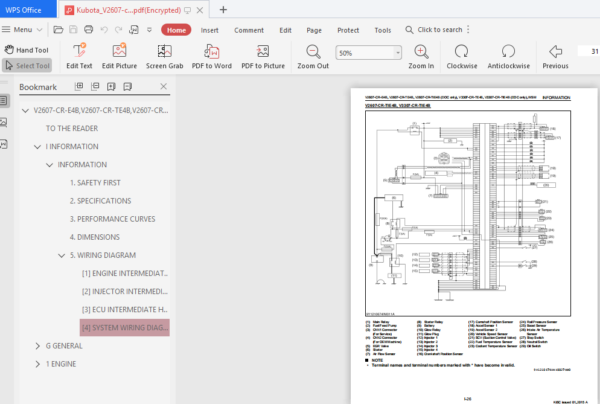
Task: Click the export/save-as toolbar icon
Action: [x=134, y=29]
